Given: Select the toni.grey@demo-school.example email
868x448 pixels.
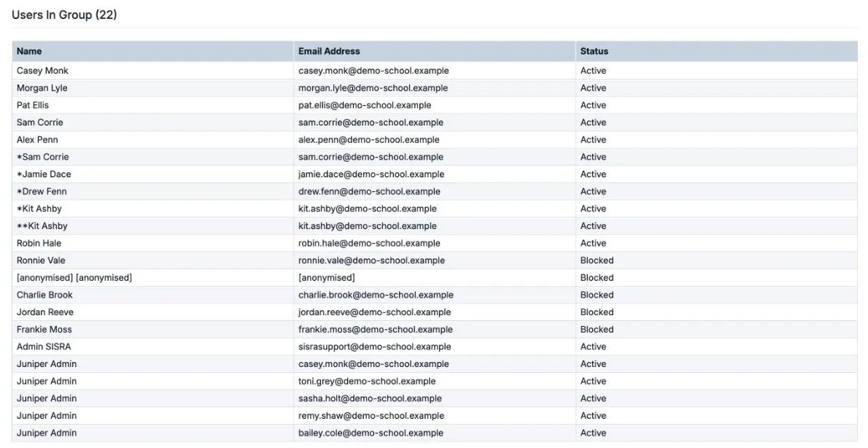Looking at the screenshot, I should tap(367, 381).
